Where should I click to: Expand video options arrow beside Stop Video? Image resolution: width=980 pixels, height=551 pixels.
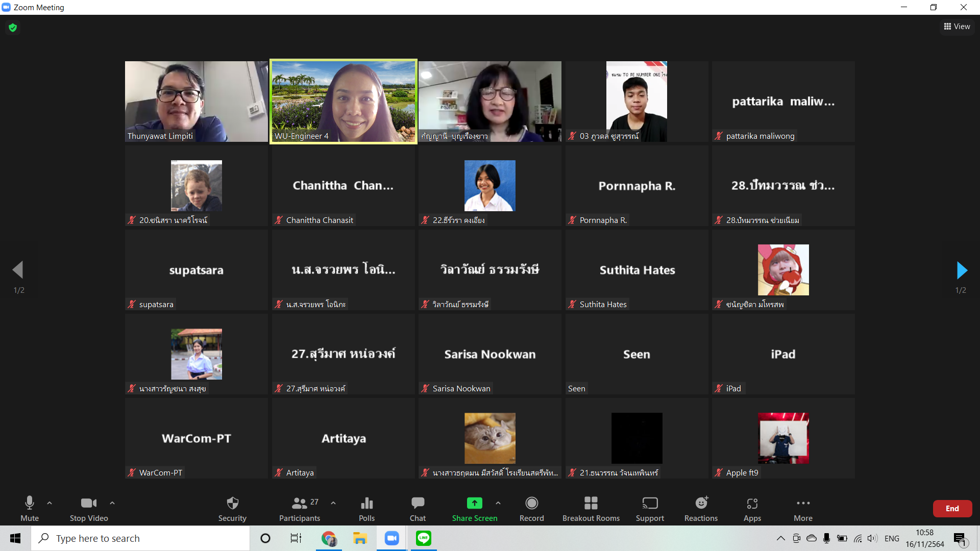112,503
